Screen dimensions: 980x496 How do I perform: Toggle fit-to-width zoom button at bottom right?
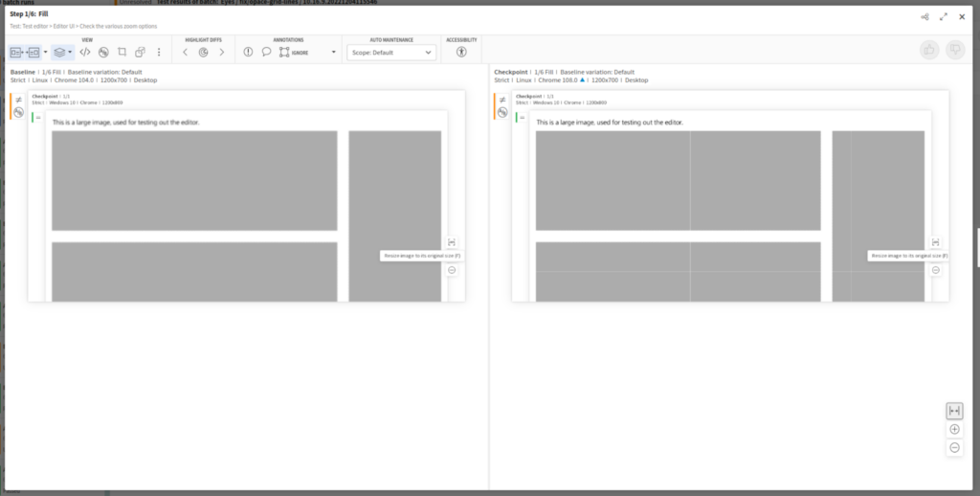pyautogui.click(x=954, y=411)
